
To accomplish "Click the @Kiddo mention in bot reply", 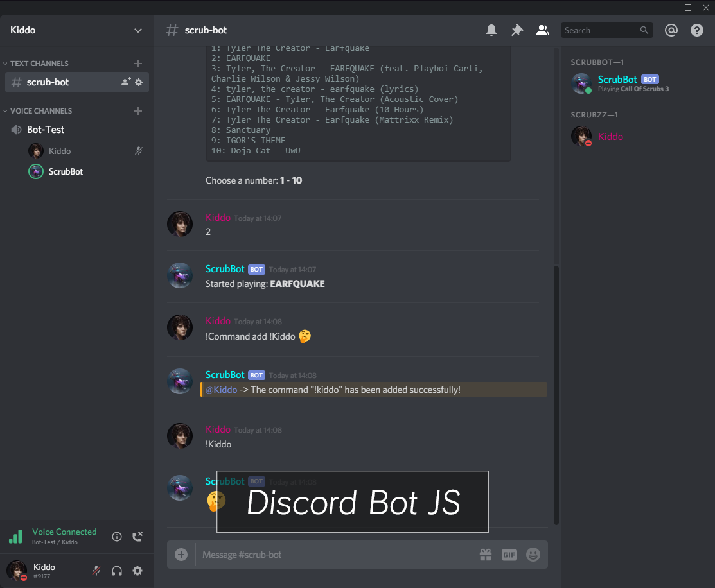I will click(x=221, y=390).
